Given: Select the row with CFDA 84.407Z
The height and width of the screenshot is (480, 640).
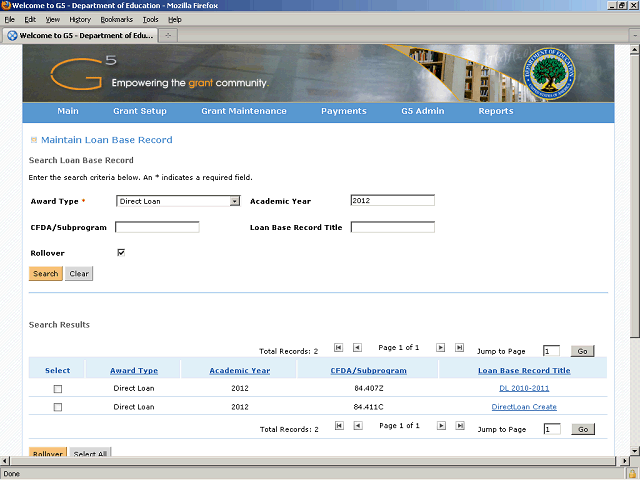Looking at the screenshot, I should point(58,389).
